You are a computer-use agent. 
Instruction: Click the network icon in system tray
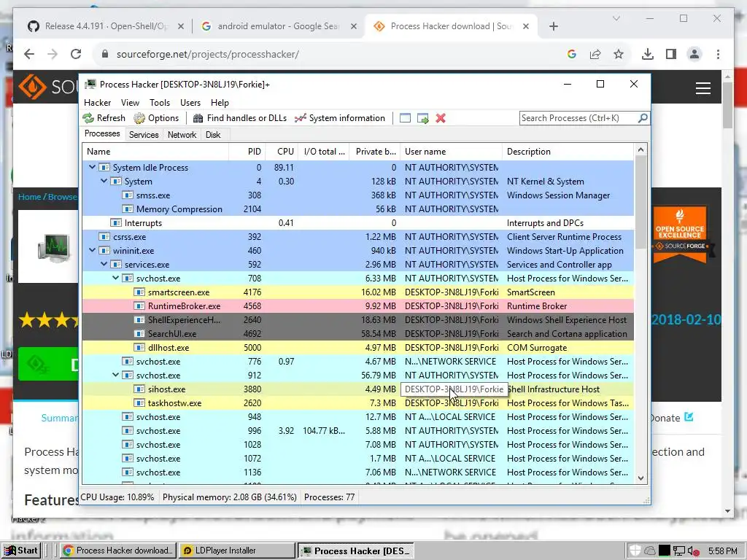[x=679, y=551]
